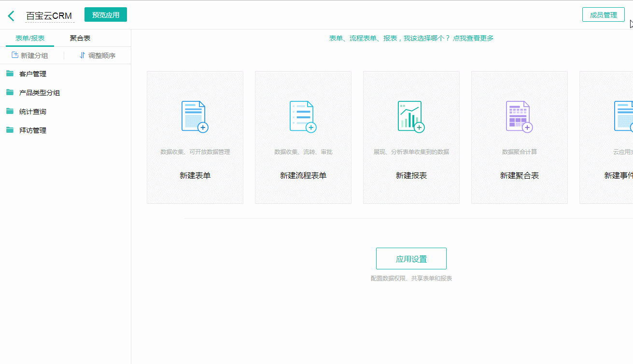Screen dimensions: 633x364
Task: Switch to the 聚合表 tab
Action: [x=80, y=38]
